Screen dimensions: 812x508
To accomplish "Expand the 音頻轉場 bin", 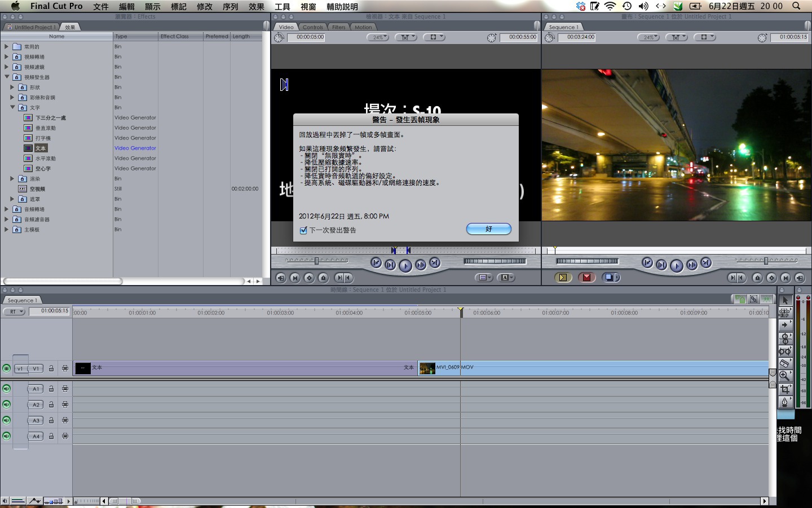I will (7, 209).
